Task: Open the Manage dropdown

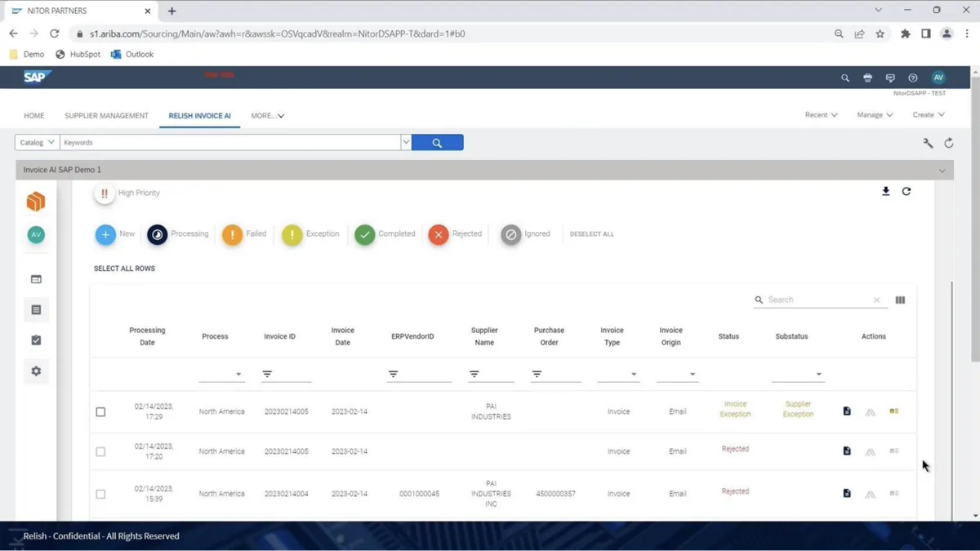Action: pyautogui.click(x=875, y=115)
